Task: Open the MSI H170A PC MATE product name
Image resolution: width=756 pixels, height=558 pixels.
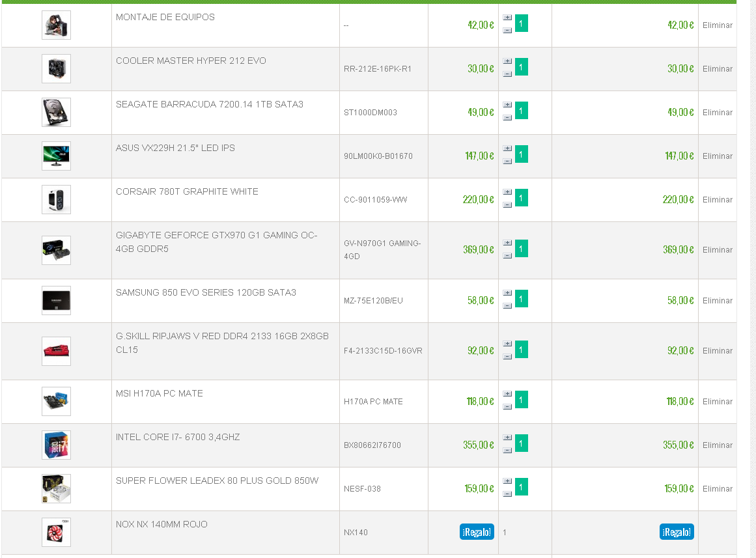Action: (x=159, y=393)
